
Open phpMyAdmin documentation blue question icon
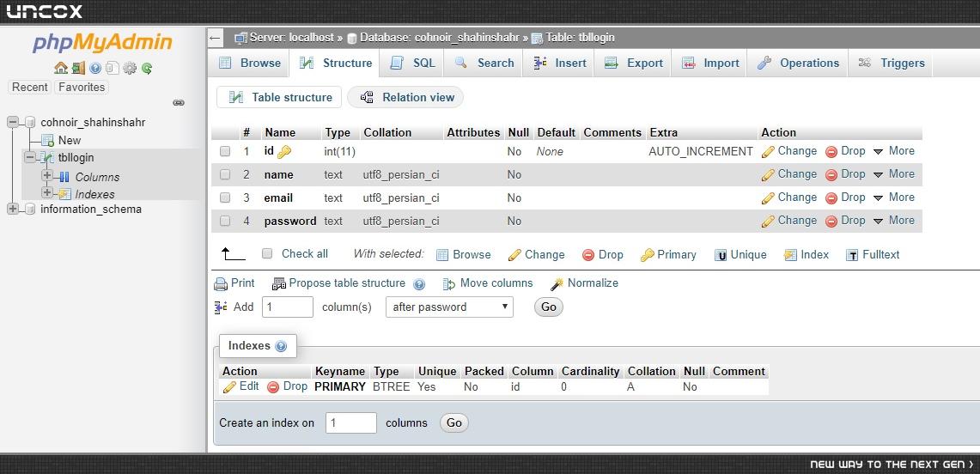tap(95, 68)
